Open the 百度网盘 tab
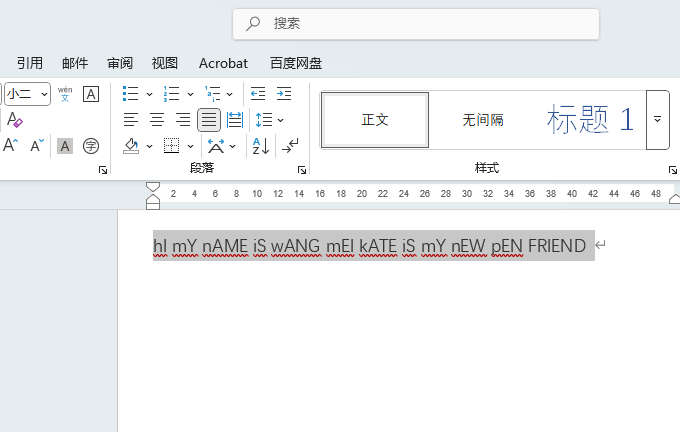 coord(296,63)
